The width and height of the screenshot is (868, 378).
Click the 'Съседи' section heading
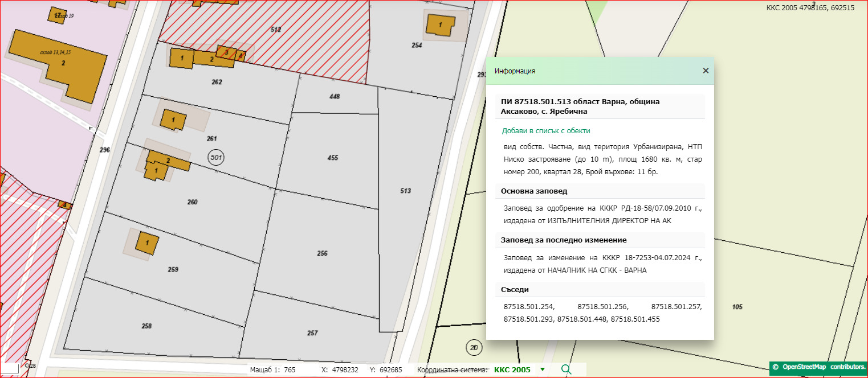pos(515,289)
